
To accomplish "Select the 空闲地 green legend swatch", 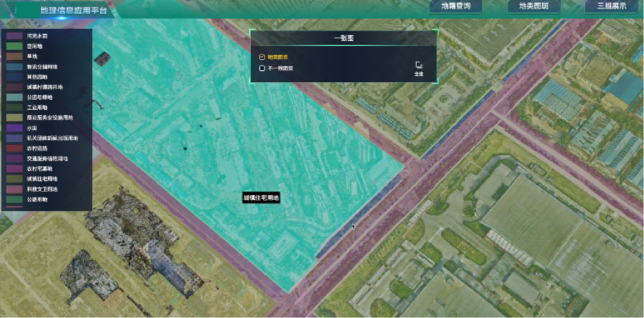I will 14,46.
